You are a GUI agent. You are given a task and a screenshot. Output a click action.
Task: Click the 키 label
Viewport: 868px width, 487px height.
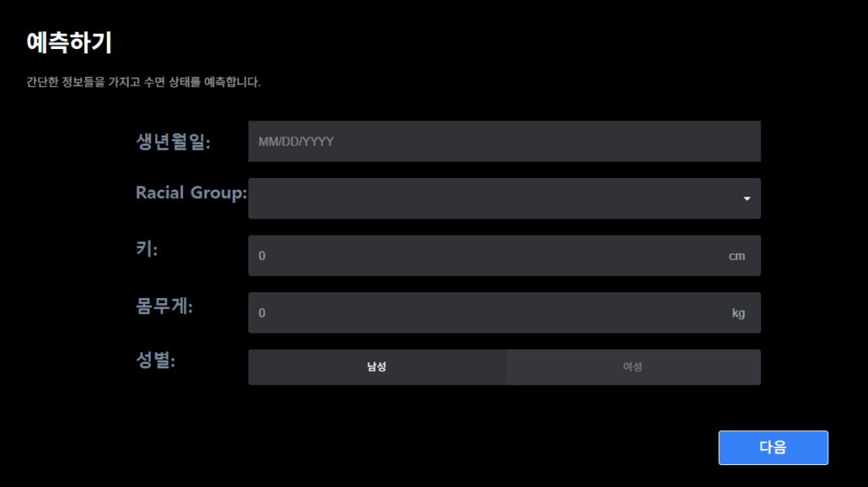tap(147, 250)
